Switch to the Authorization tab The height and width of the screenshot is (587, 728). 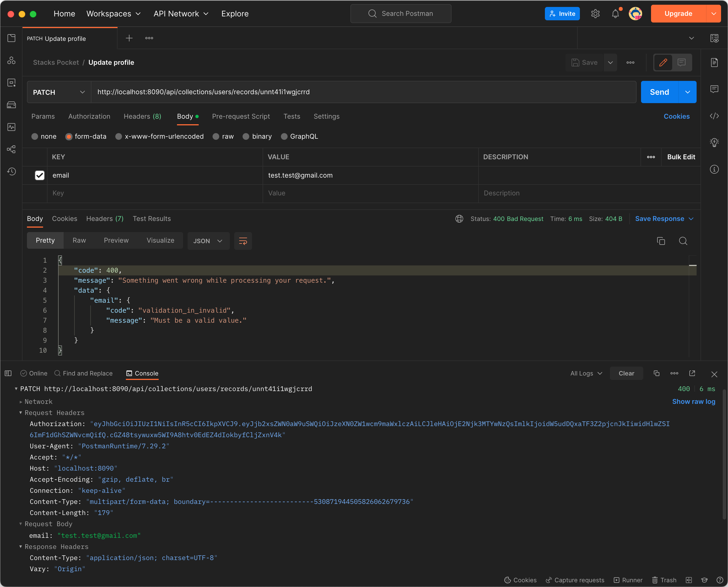point(89,116)
